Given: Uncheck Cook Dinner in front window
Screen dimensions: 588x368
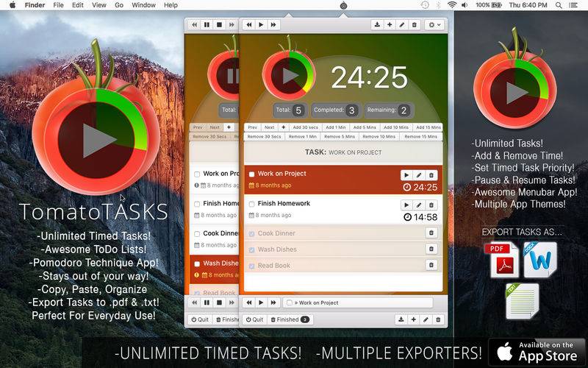Looking at the screenshot, I should tap(251, 233).
